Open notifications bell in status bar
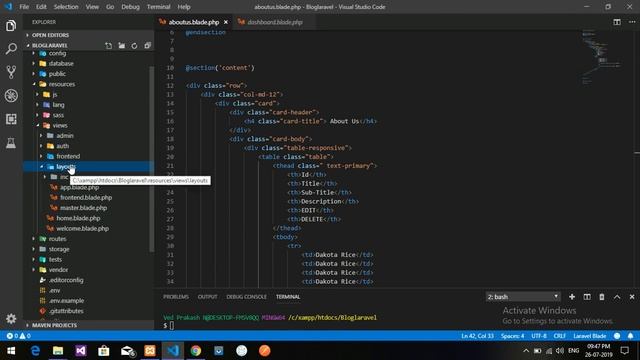Viewport: 640px width, 360px height. (x=631, y=336)
